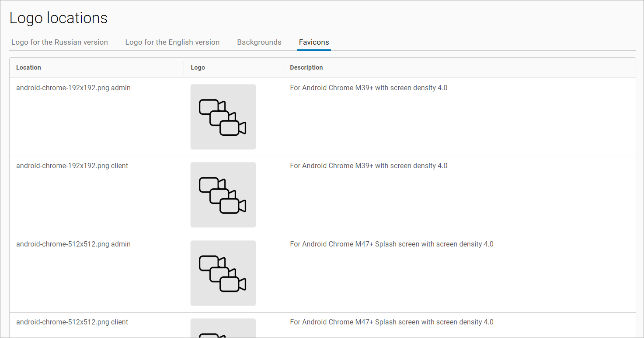The height and width of the screenshot is (338, 644).
Task: Select the Backgrounds tab
Action: [x=259, y=42]
